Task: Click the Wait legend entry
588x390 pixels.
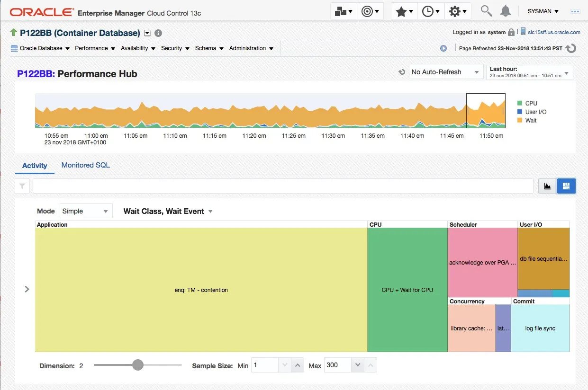Action: (x=527, y=120)
